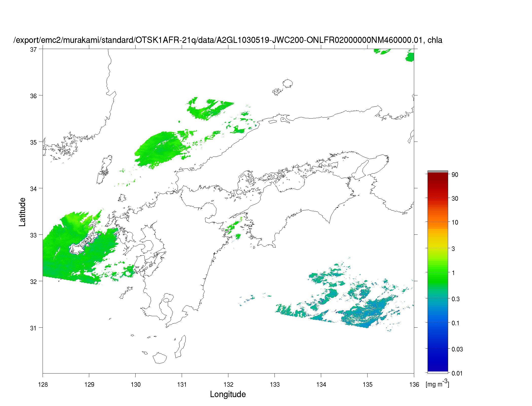This screenshot has width=532, height=406.
Task: Click longitude tick label 131
Action: (x=182, y=384)
